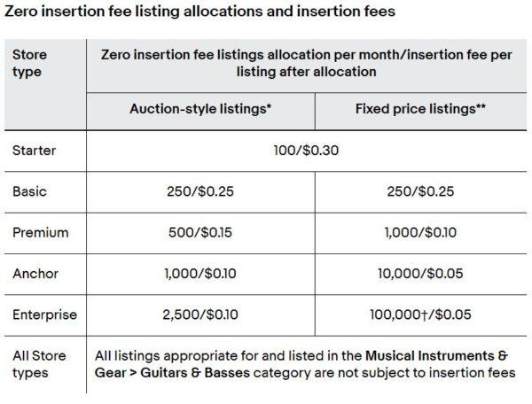The height and width of the screenshot is (404, 532).
Task: Select the Store type column header
Action: pos(29,63)
